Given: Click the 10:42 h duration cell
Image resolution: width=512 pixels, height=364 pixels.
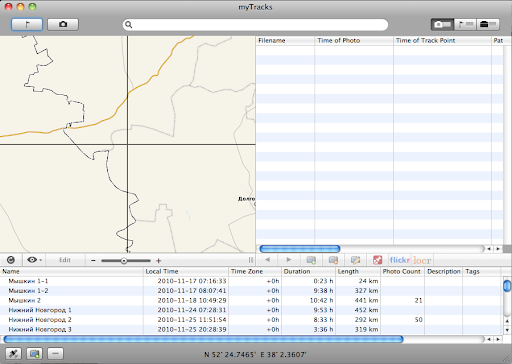Looking at the screenshot, I should (321, 300).
